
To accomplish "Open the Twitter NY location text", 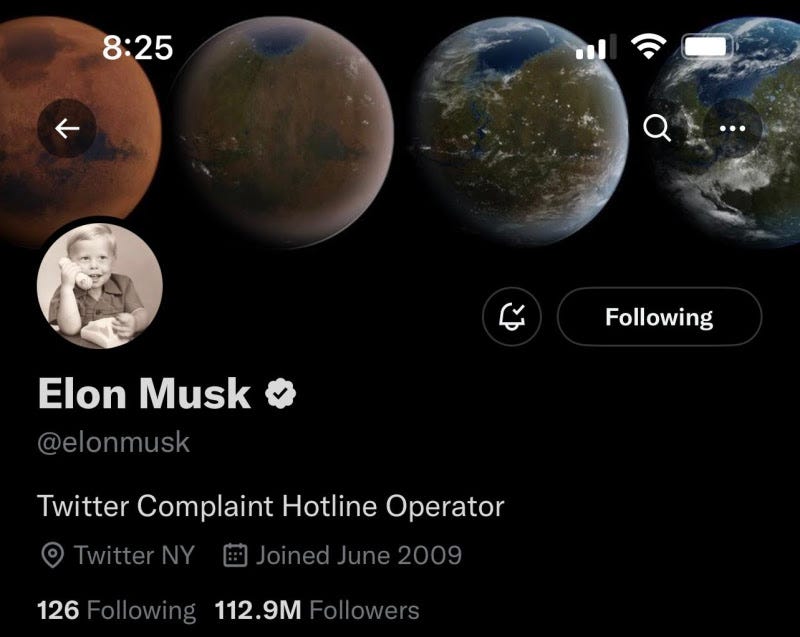I will click(x=135, y=555).
